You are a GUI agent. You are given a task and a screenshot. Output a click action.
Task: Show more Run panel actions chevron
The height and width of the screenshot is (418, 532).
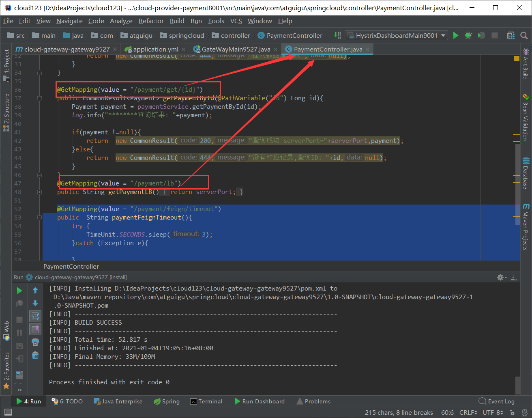pyautogui.click(x=19, y=390)
